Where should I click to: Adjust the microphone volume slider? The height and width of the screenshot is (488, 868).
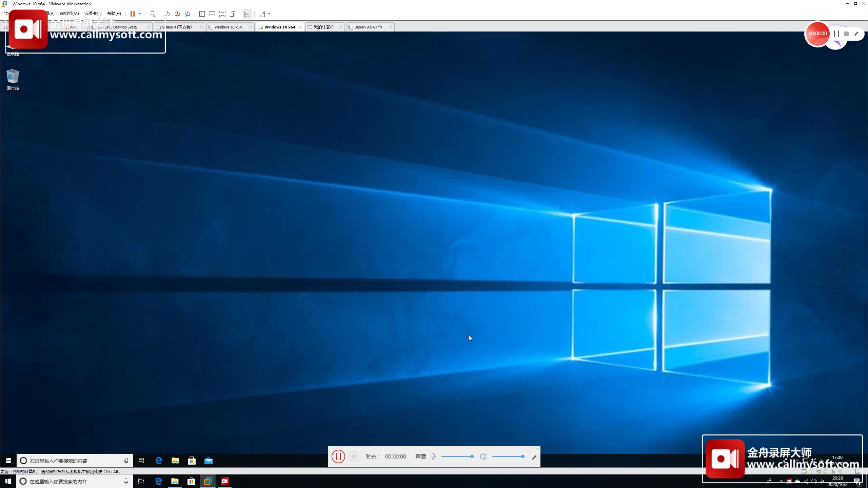[x=457, y=456]
